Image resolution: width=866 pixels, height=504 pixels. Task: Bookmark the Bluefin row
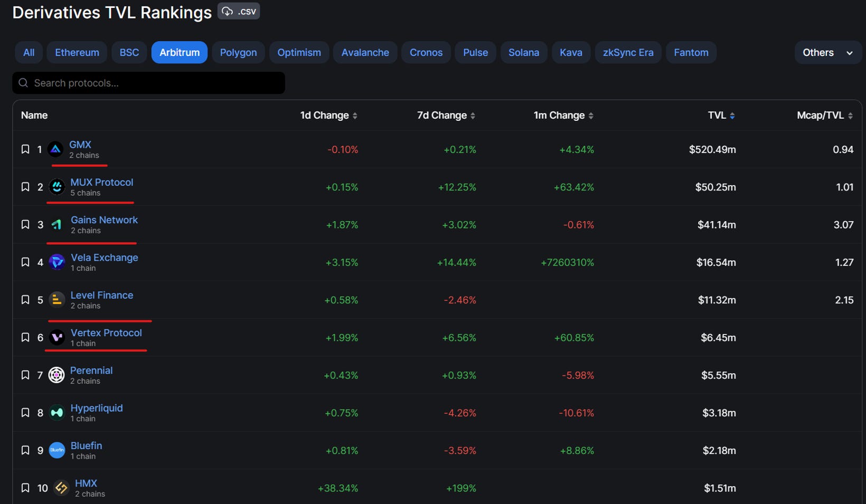(x=25, y=450)
